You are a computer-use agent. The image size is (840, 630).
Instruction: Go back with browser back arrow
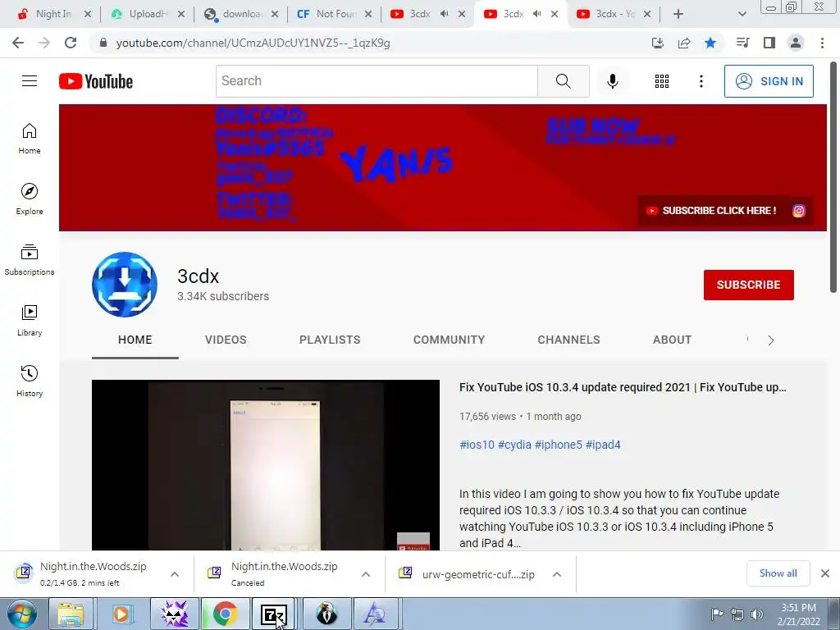[18, 43]
